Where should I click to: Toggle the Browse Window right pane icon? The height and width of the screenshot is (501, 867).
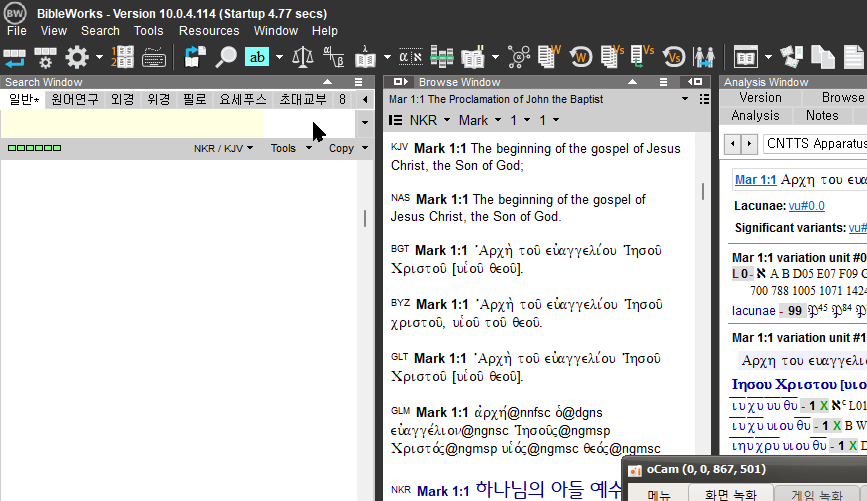[695, 82]
